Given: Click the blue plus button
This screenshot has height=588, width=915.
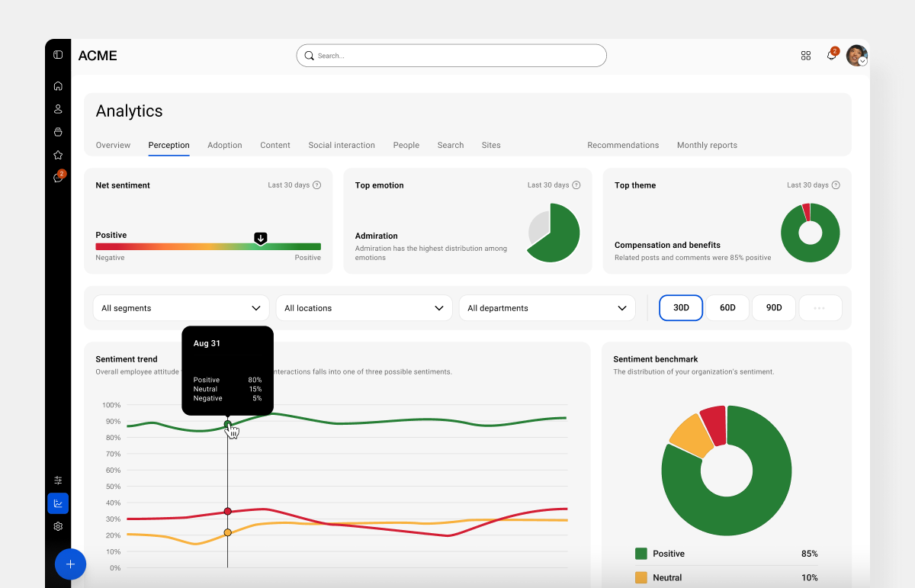Looking at the screenshot, I should click(x=70, y=564).
